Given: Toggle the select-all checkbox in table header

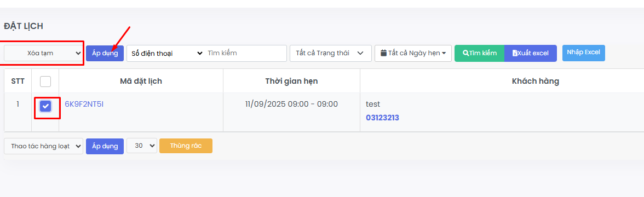Looking at the screenshot, I should click(45, 81).
